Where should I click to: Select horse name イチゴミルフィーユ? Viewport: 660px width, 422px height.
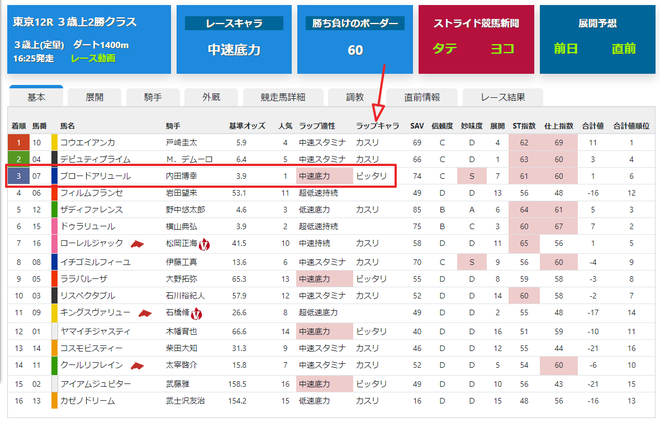tap(95, 262)
